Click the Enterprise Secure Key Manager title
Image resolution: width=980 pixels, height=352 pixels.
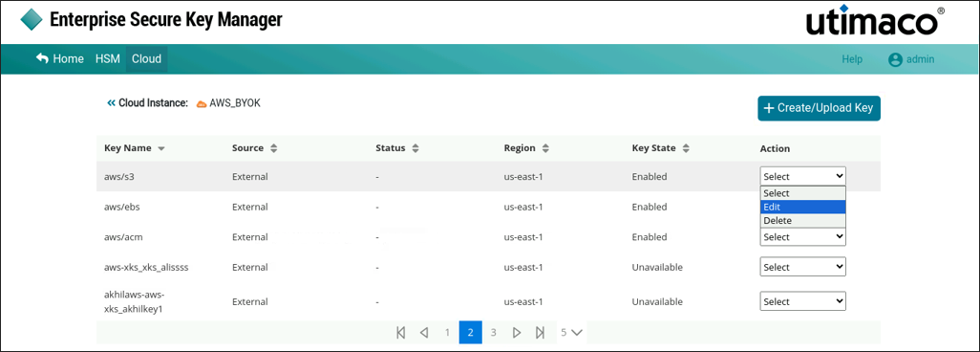[165, 20]
